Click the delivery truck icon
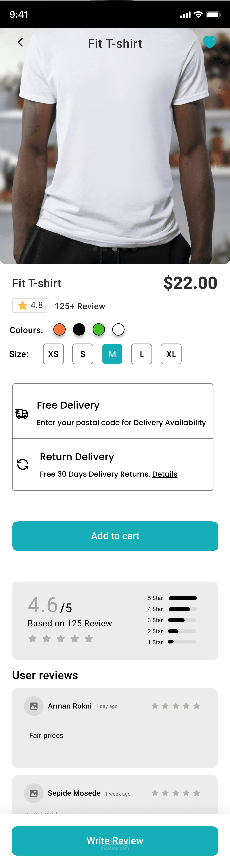Image resolution: width=230 pixels, height=868 pixels. coord(22,413)
